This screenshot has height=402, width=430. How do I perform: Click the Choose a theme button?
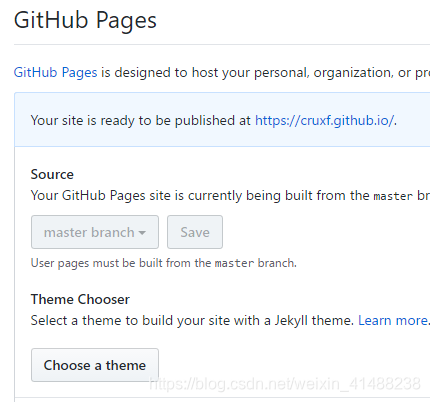pyautogui.click(x=95, y=365)
